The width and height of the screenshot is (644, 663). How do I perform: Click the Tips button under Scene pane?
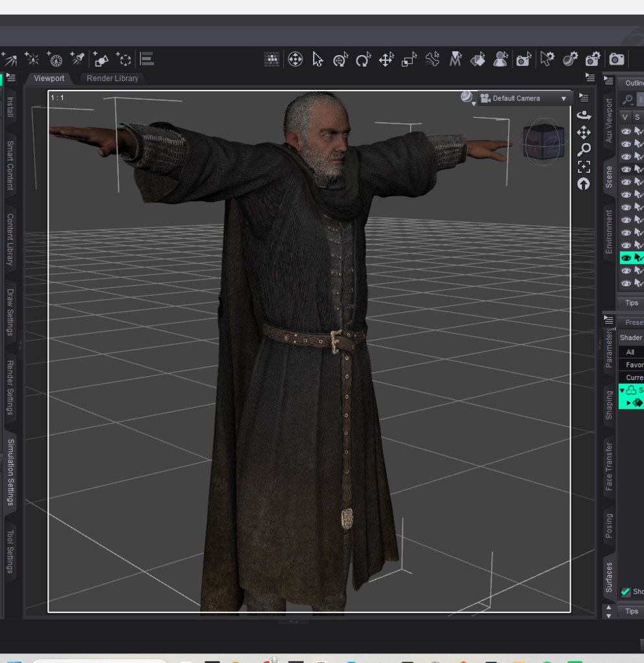pos(631,303)
